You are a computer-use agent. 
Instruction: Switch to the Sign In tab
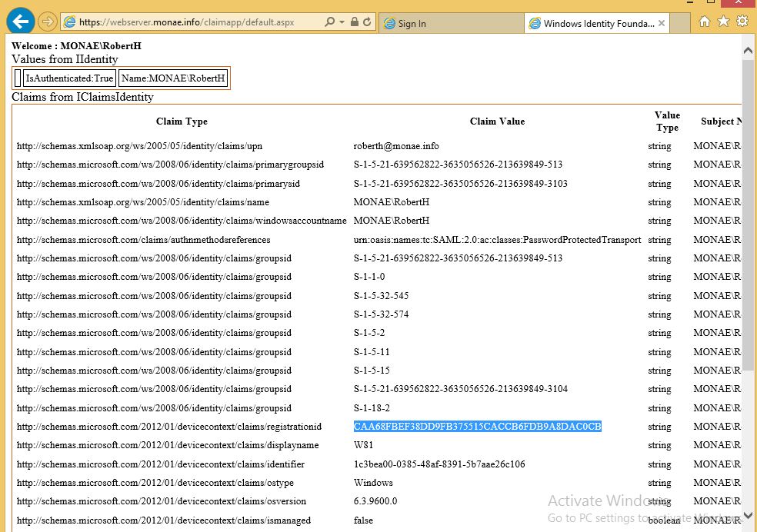click(x=450, y=24)
